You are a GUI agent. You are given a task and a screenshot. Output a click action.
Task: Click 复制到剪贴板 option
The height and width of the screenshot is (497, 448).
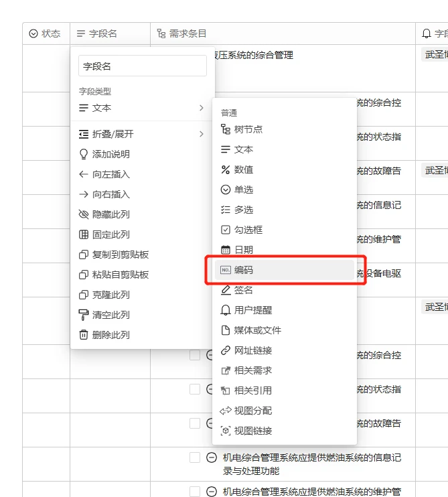pos(142,255)
